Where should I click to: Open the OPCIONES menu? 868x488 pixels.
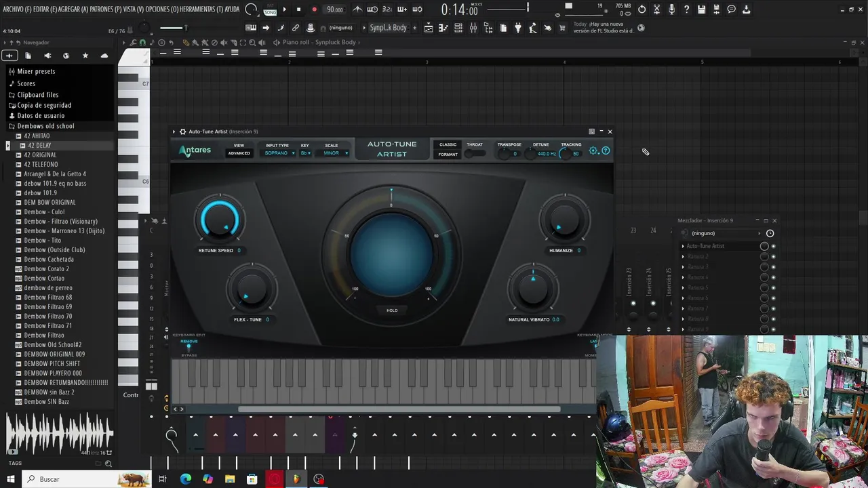[161, 9]
